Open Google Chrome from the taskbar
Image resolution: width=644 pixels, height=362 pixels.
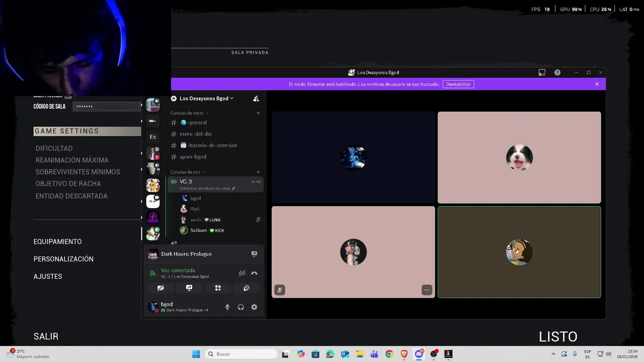point(389,354)
